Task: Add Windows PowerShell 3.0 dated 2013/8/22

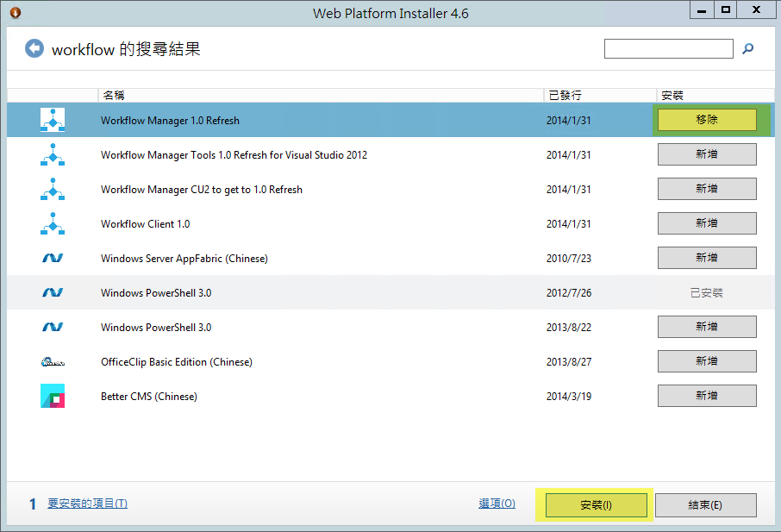Action: (x=707, y=327)
